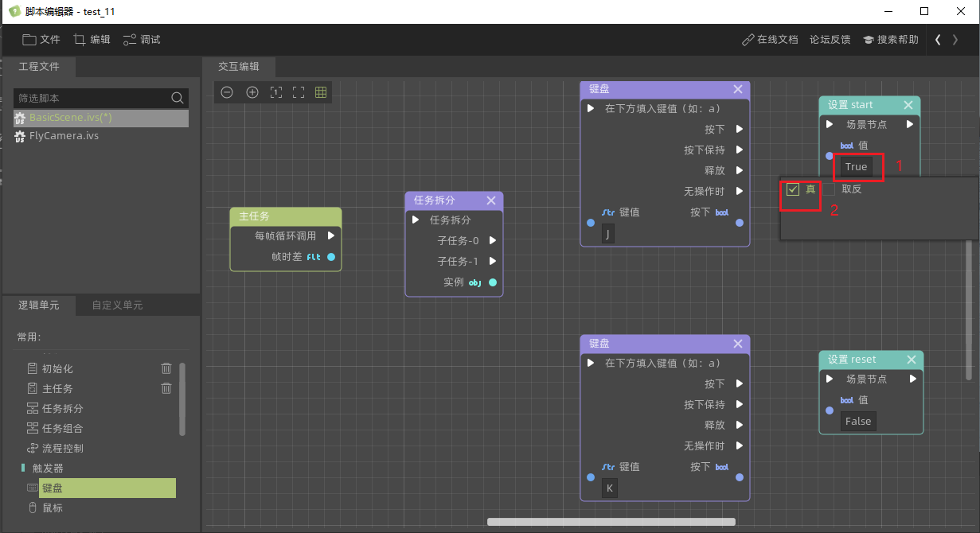The image size is (980, 533).
Task: Delete the 初始化 unit with trash icon
Action: 166,368
